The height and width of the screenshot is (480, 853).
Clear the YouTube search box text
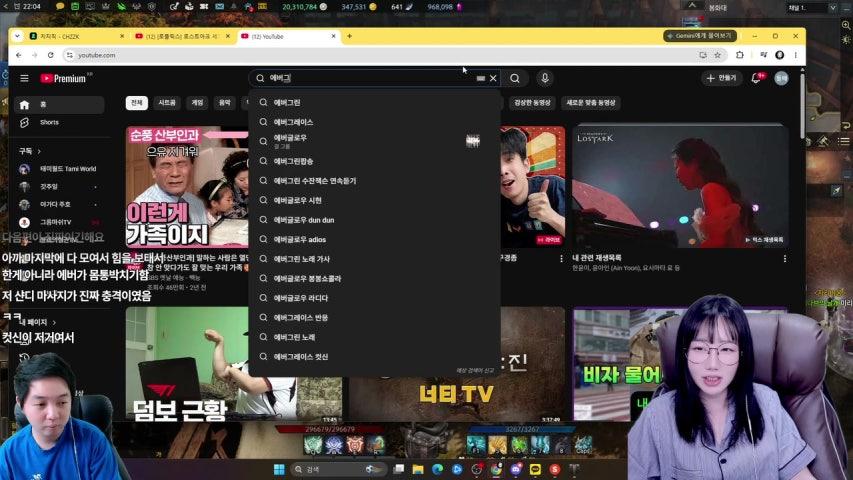coord(493,78)
